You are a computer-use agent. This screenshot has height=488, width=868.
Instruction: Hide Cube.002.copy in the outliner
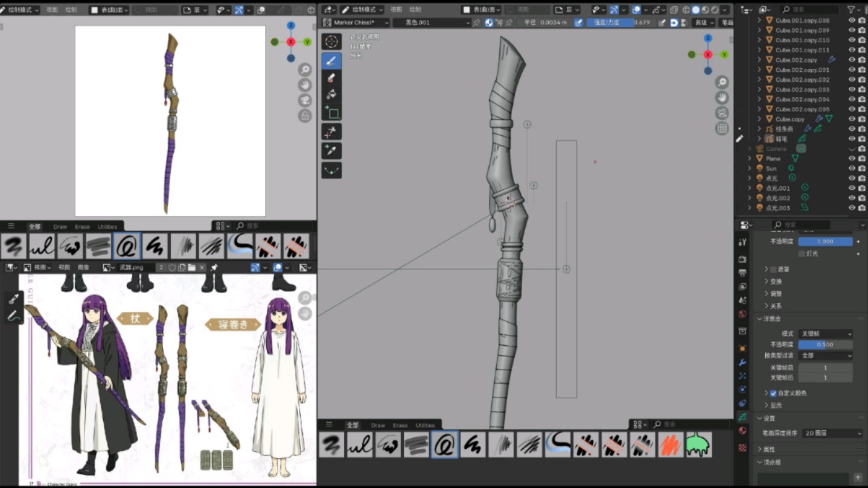[851, 60]
